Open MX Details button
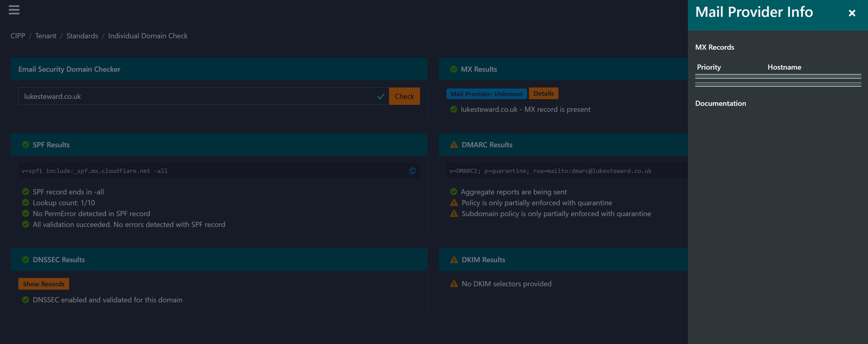Viewport: 868px width, 344px height. pos(543,93)
